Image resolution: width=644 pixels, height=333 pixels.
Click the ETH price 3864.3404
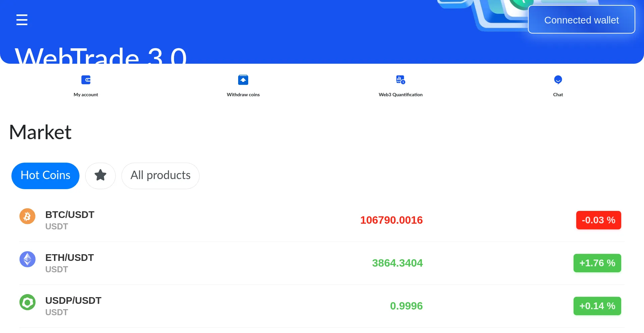[397, 263]
